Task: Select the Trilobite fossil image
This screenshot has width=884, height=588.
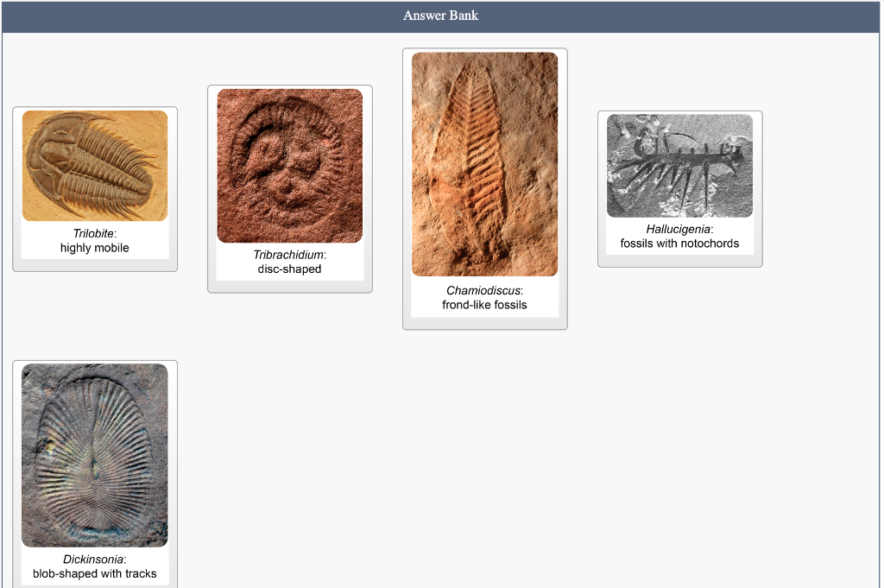Action: (x=95, y=166)
